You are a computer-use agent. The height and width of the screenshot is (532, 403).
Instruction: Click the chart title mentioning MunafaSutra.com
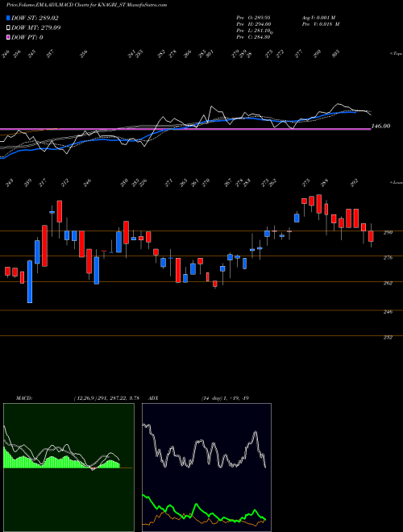(86, 6)
